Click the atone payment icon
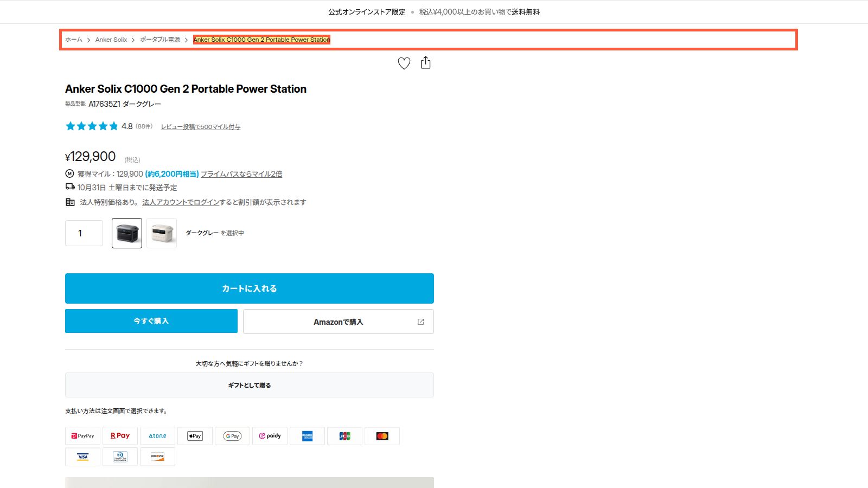The width and height of the screenshot is (868, 488). 157,436
